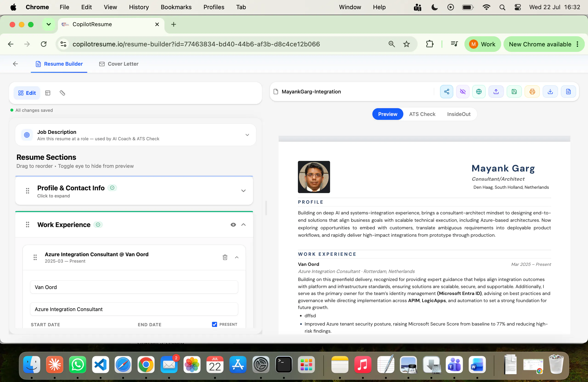Click the drag handle for the Van Oord entry

pyautogui.click(x=35, y=257)
